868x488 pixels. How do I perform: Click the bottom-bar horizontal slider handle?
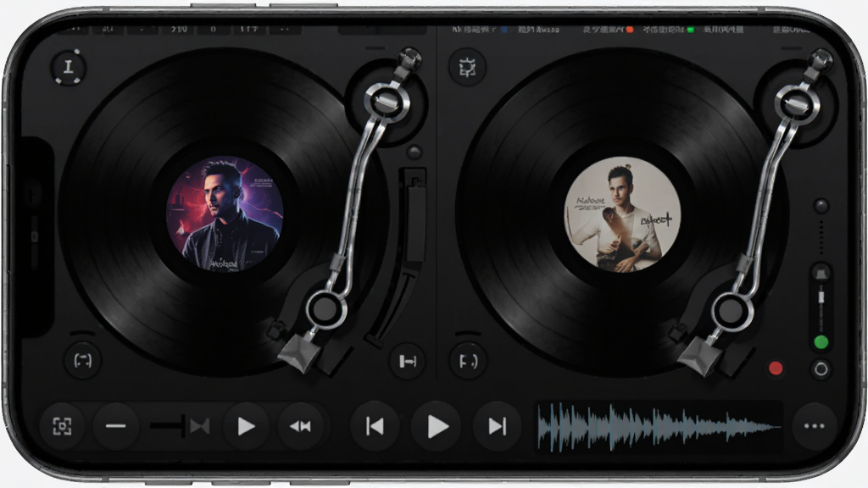[183, 426]
